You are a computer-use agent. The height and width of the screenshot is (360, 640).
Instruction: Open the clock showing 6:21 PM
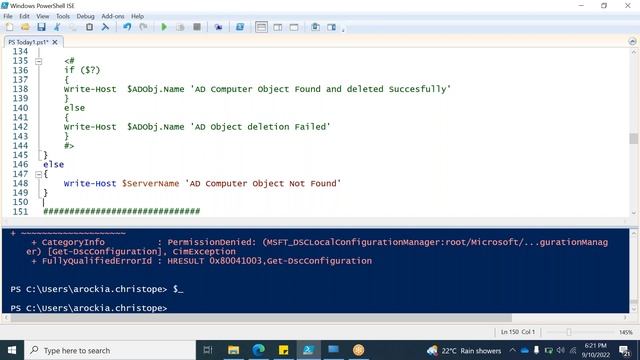tap(596, 350)
